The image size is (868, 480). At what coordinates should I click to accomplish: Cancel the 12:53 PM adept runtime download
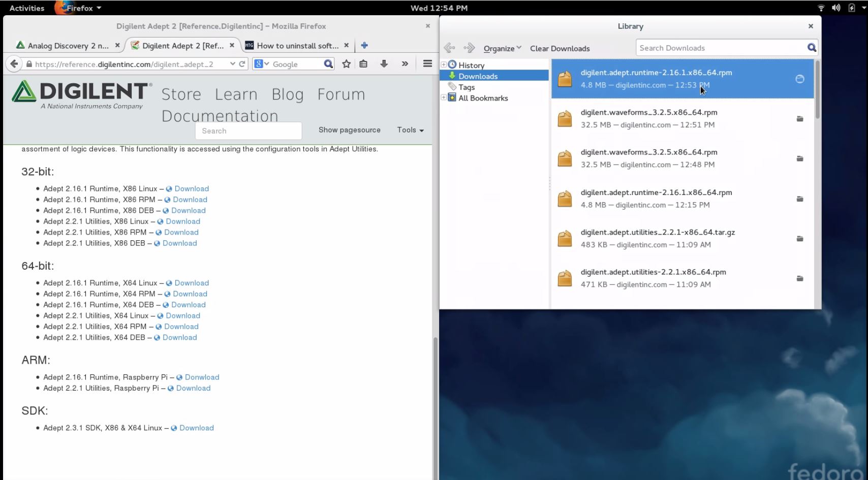pos(799,79)
